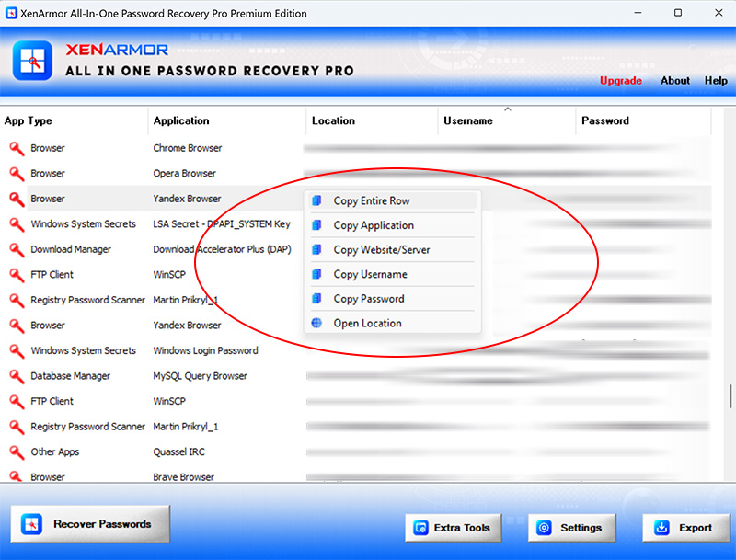Select Copy Username in context menu
This screenshot has width=736, height=560.
(392, 274)
